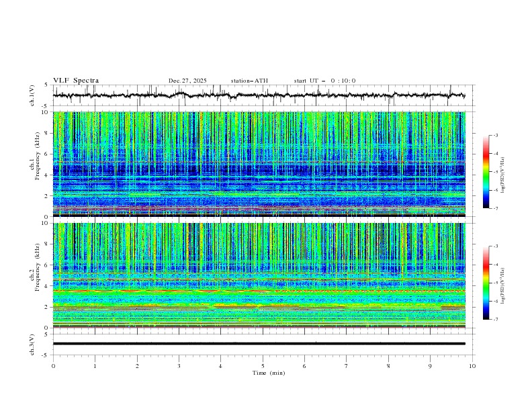Click the ch.1 "Frequency (kHz)" axis label

tap(37, 154)
